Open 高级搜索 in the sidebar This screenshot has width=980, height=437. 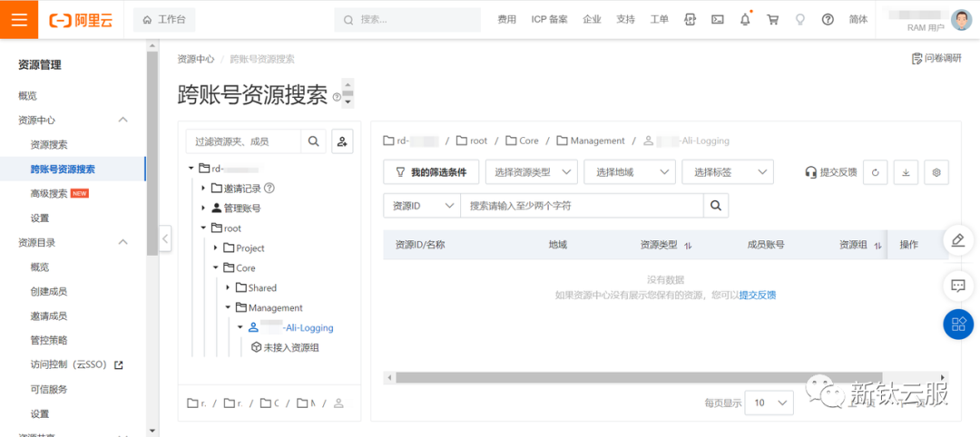coord(49,193)
